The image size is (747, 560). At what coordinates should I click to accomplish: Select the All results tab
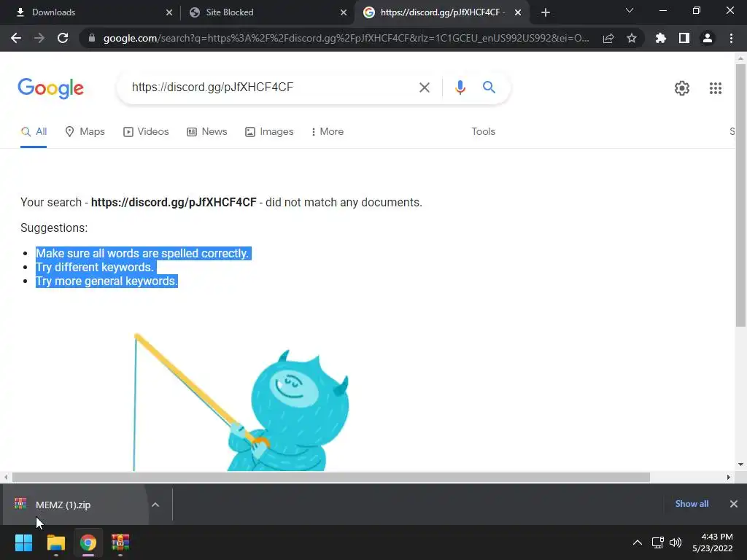click(34, 132)
